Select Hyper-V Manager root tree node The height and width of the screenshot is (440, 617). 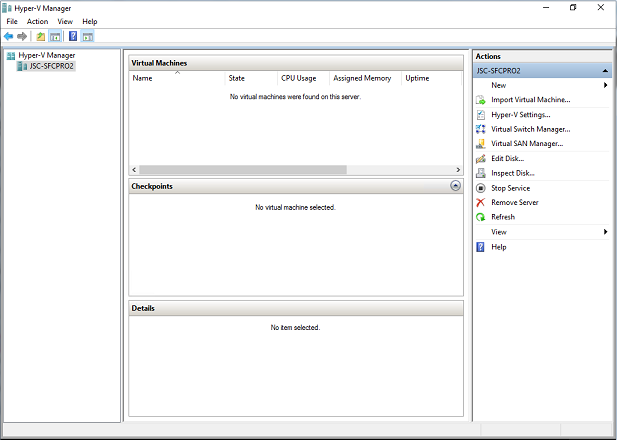[46, 55]
